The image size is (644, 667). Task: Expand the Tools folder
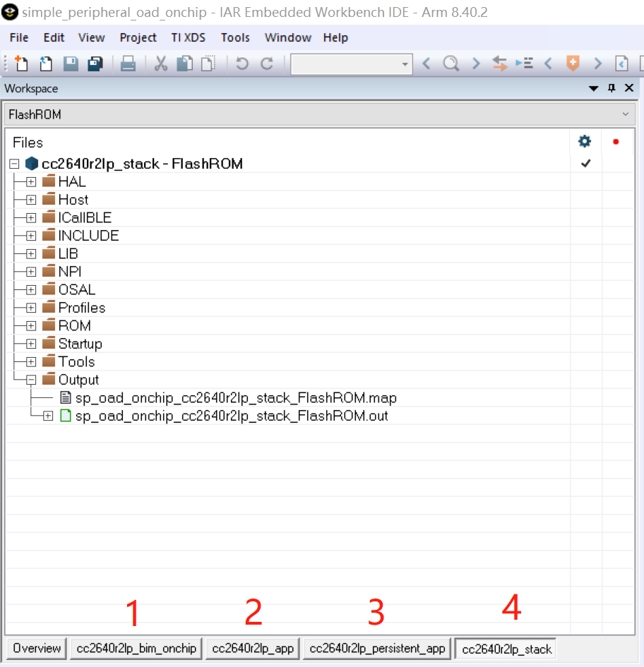(x=30, y=362)
